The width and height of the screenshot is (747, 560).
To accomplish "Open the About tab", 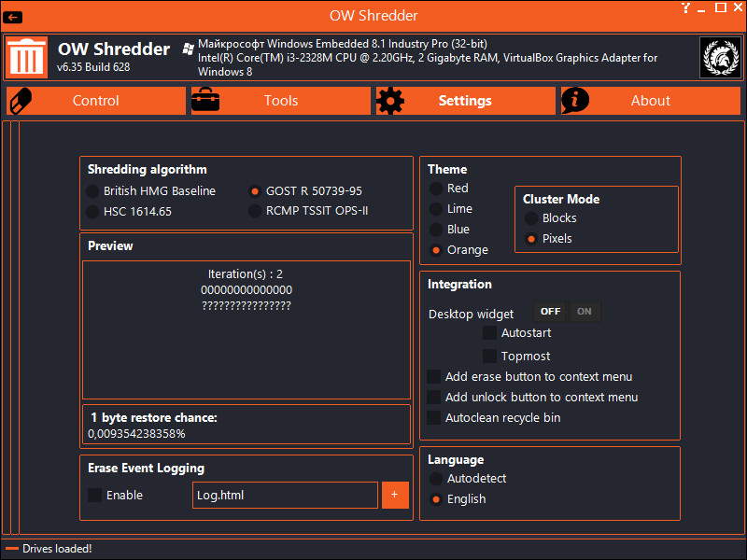I will click(x=651, y=101).
